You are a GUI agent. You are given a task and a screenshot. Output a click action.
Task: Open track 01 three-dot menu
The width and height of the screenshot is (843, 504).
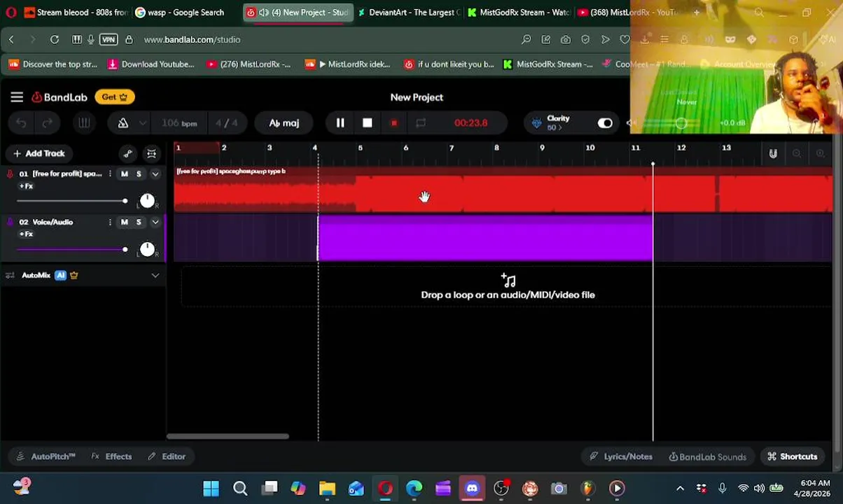[110, 174]
